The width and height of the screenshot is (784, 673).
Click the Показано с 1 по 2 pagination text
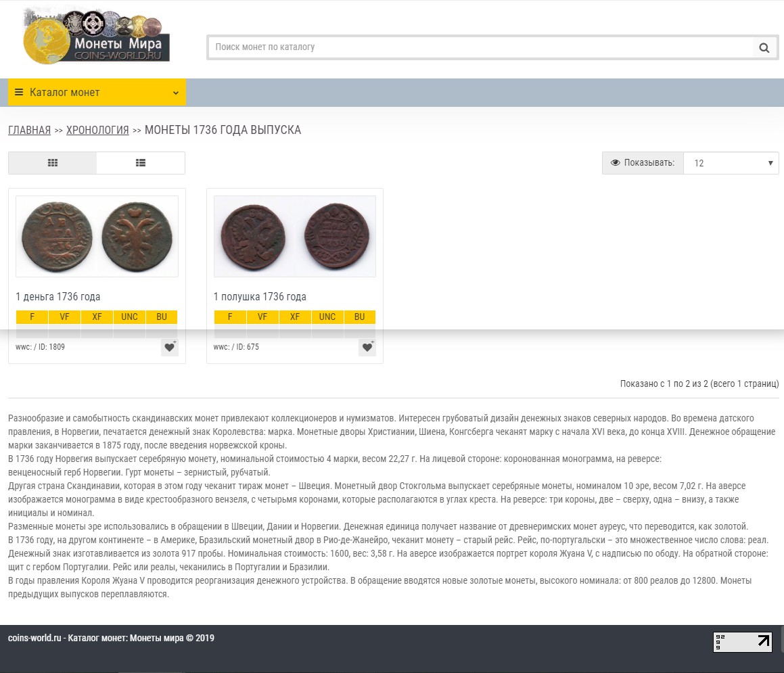click(699, 384)
